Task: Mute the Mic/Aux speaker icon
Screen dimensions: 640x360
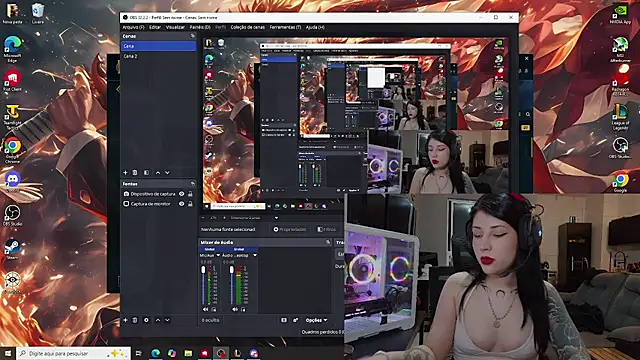Action: [205, 309]
